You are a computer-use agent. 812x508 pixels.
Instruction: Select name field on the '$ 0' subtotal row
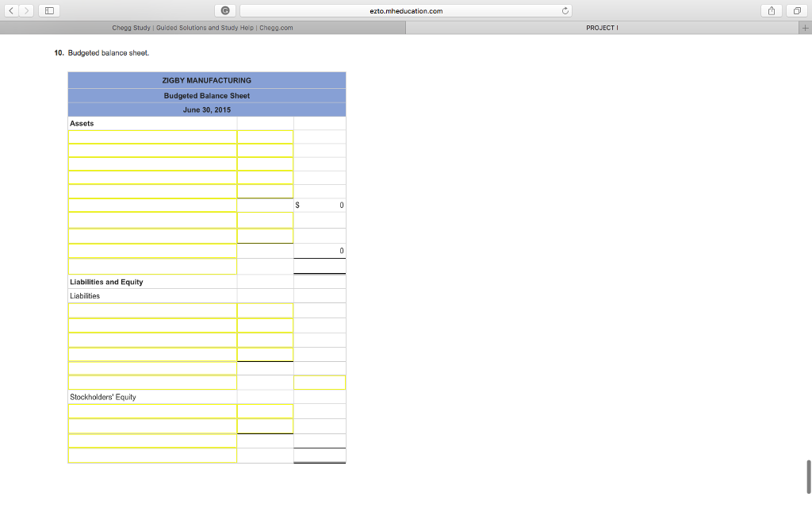(x=153, y=205)
